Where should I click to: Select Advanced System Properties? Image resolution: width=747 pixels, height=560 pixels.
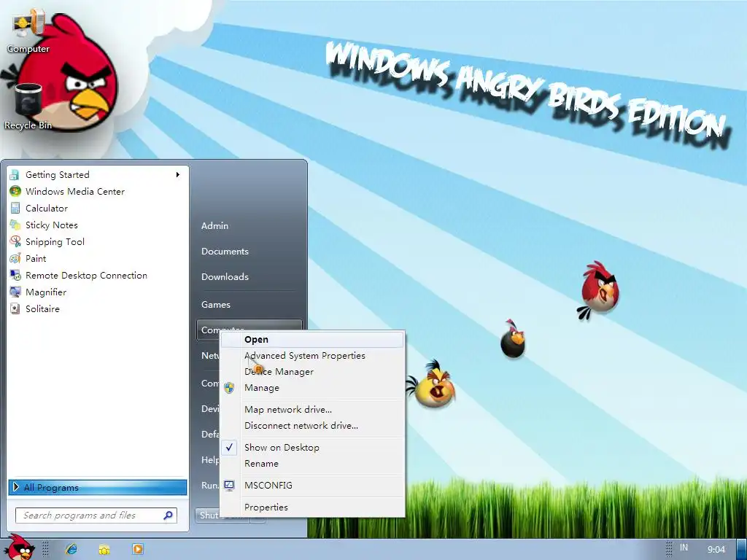tap(312, 356)
